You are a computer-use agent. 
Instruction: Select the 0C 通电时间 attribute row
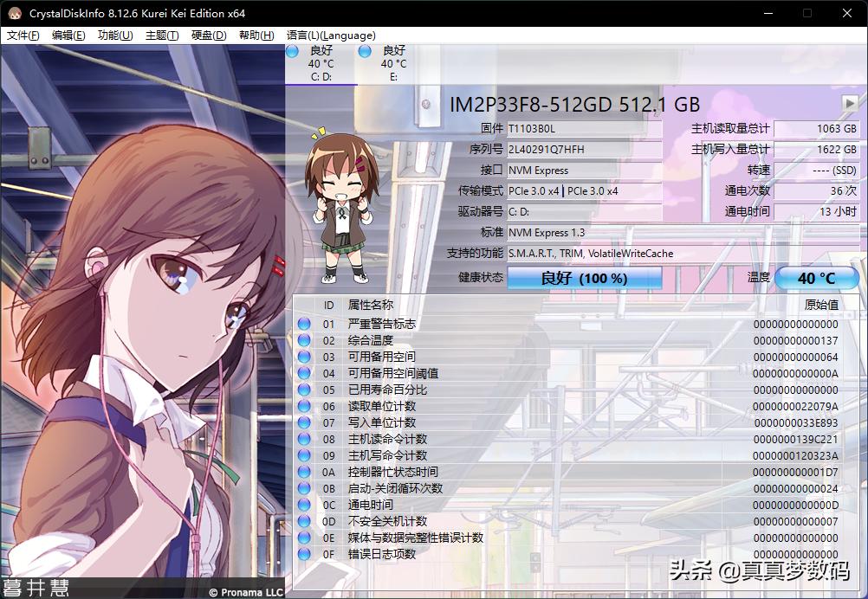click(572, 505)
